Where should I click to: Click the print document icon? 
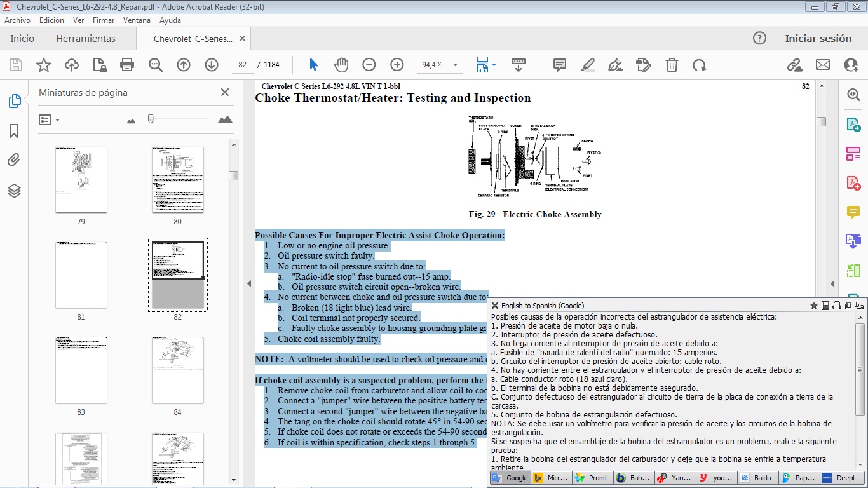coord(127,65)
